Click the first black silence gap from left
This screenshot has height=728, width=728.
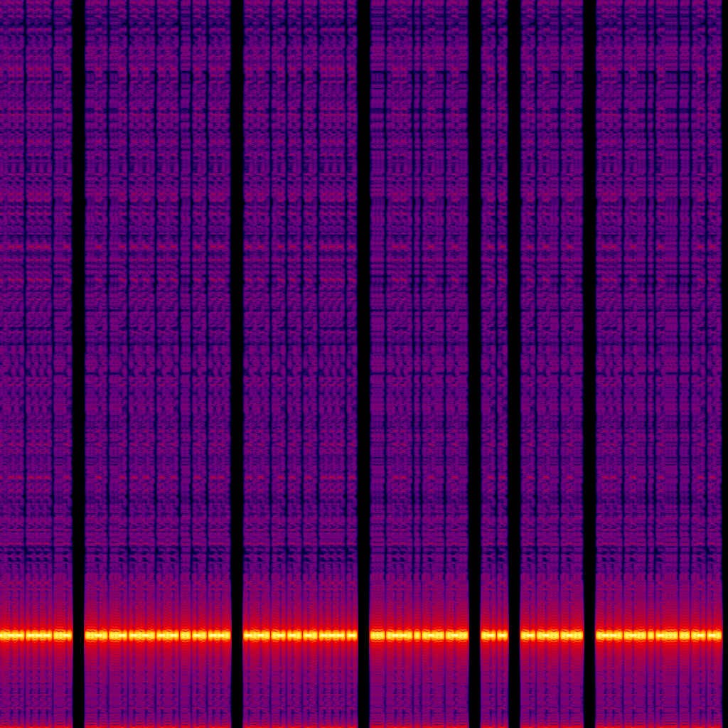pyautogui.click(x=78, y=355)
